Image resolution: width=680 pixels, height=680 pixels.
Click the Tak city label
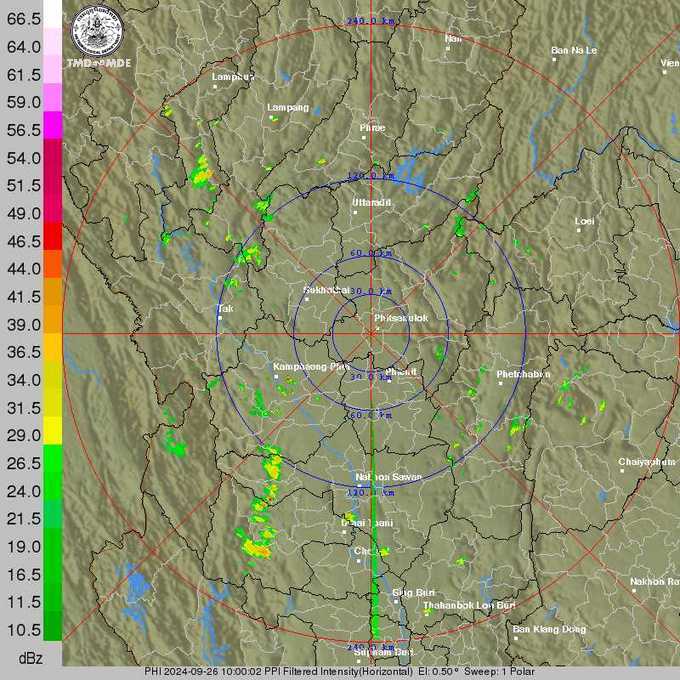[226, 308]
